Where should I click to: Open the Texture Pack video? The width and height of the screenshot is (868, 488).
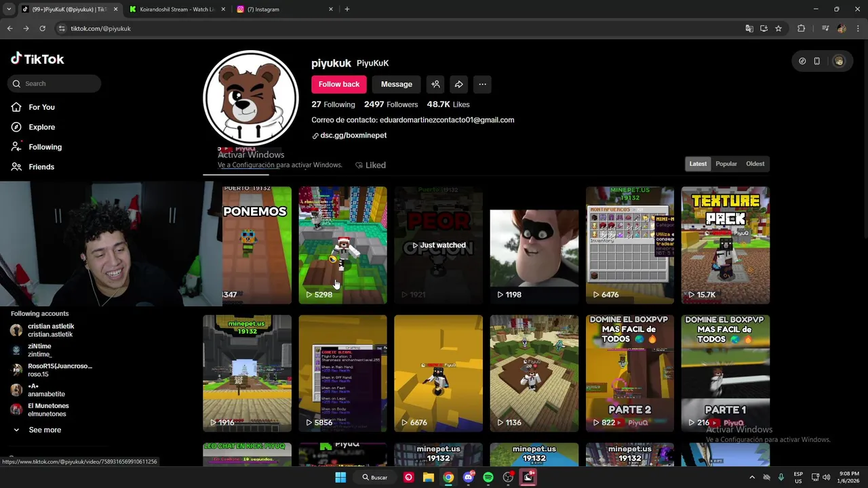coord(726,245)
